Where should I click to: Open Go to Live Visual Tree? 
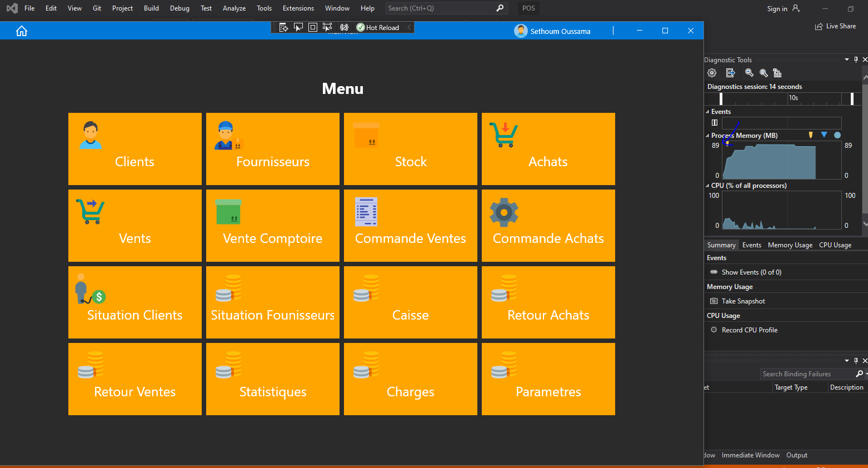(283, 27)
